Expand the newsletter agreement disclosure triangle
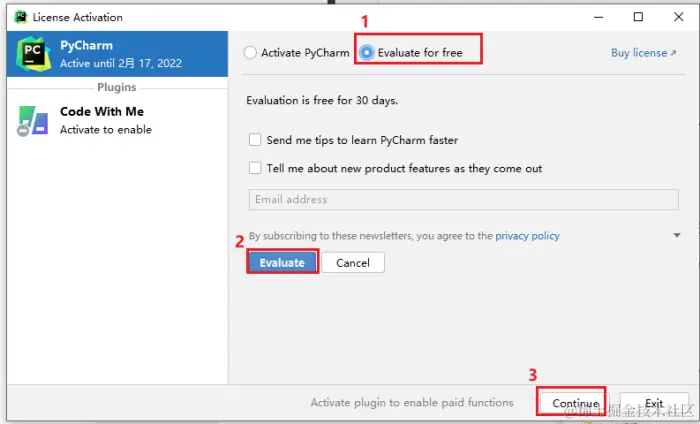The image size is (700, 424). tap(677, 235)
